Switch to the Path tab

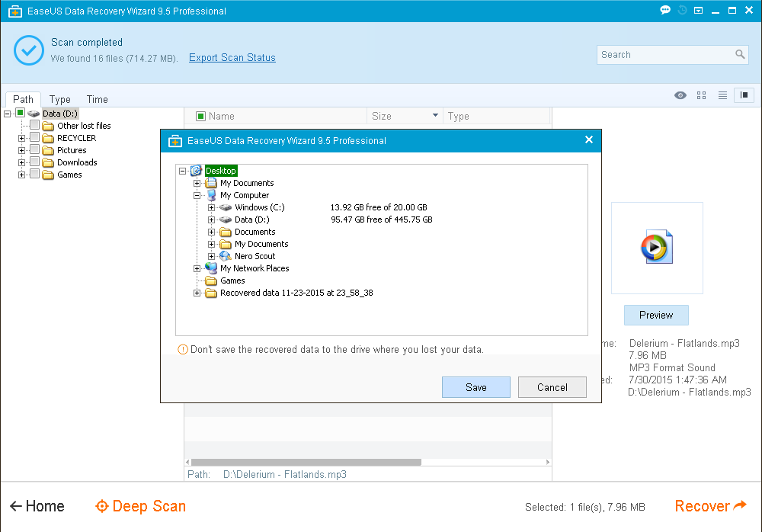point(23,99)
